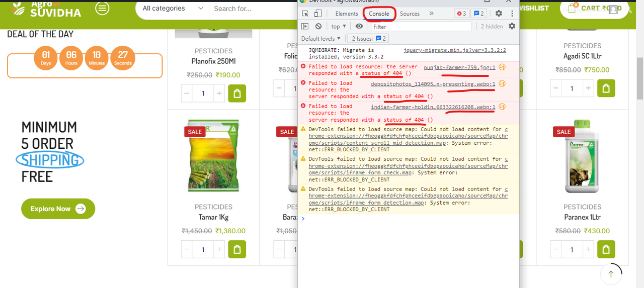Screen dimensions: 644x288
Task: Open the Paranex 1Ltr product image
Action: click(x=583, y=155)
